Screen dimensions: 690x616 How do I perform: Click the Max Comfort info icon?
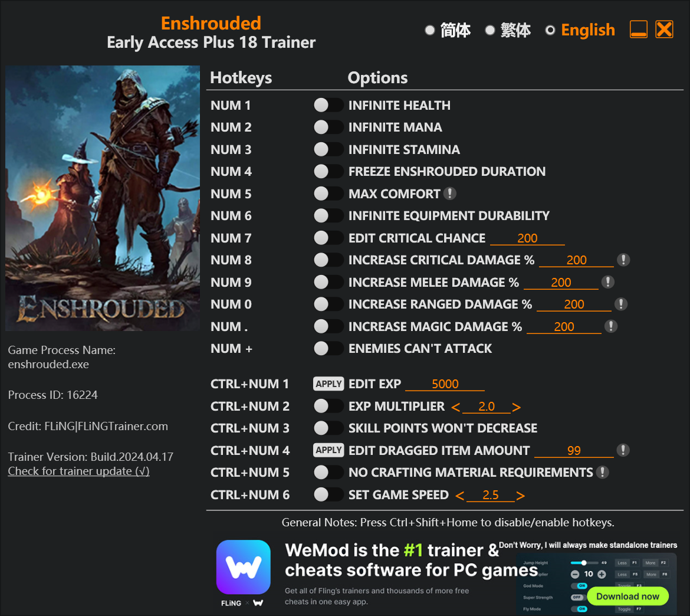[x=449, y=194]
